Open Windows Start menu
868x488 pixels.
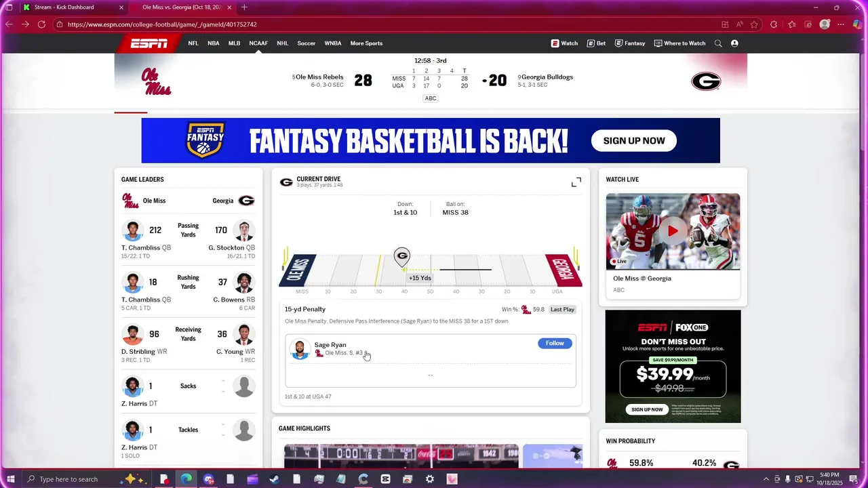[11, 479]
